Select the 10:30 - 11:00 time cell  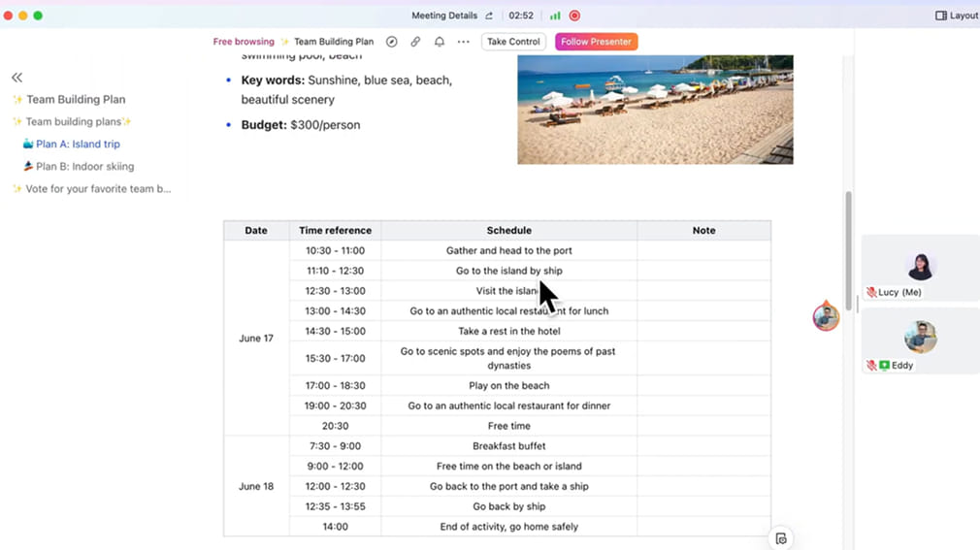(x=335, y=250)
